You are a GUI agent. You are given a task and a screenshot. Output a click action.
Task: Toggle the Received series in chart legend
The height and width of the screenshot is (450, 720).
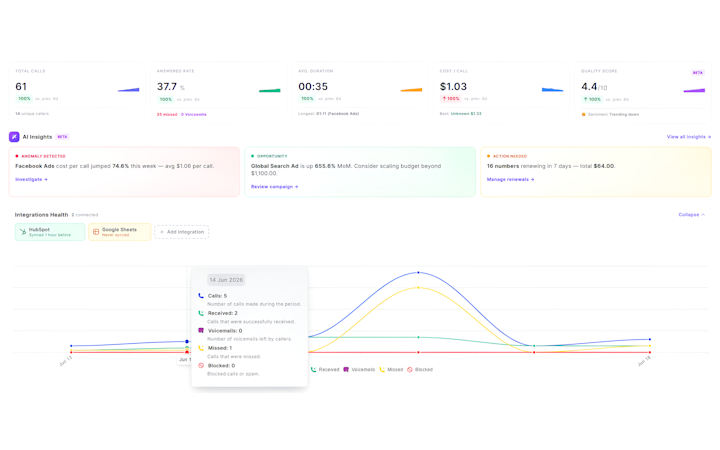point(325,370)
